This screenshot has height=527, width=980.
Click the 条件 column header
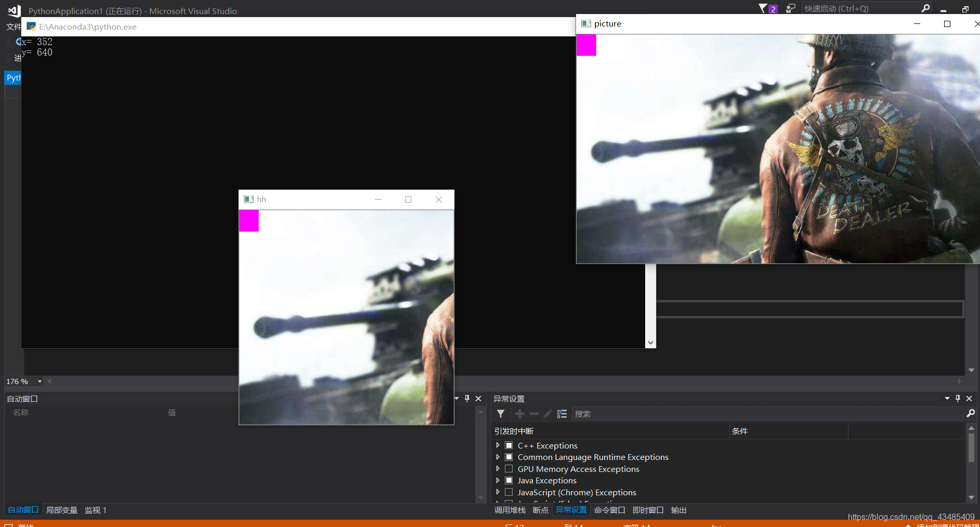789,431
